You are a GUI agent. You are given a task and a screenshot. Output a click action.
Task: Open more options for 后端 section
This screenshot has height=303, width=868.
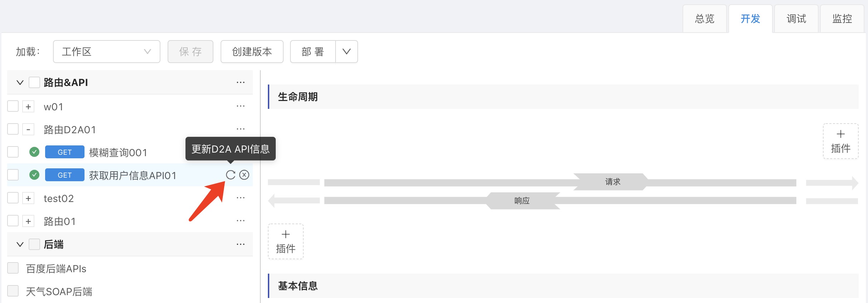click(240, 244)
